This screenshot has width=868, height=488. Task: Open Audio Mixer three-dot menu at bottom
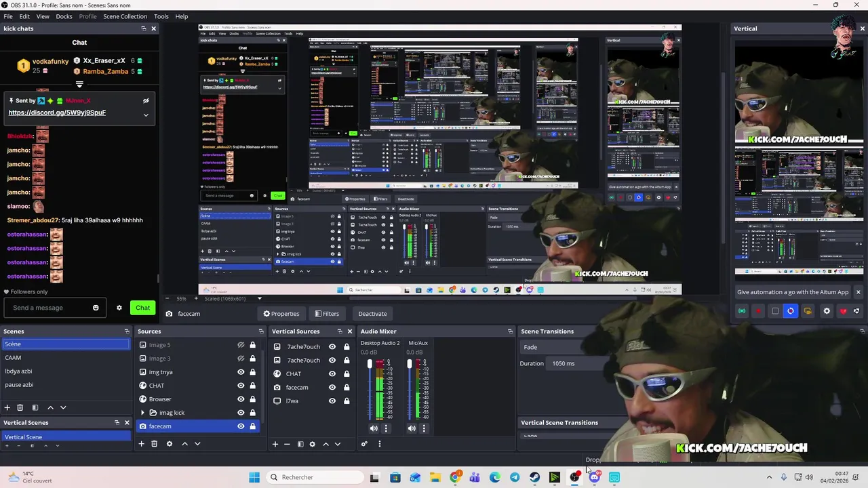point(379,444)
